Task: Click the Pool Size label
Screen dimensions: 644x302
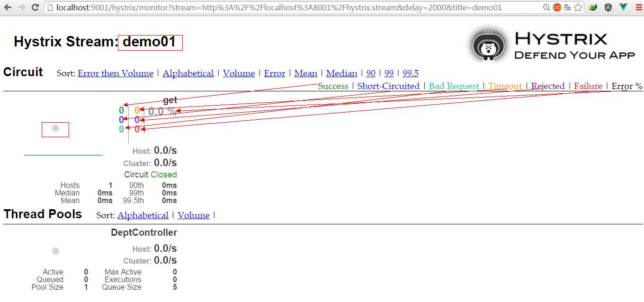Action: pyautogui.click(x=47, y=287)
